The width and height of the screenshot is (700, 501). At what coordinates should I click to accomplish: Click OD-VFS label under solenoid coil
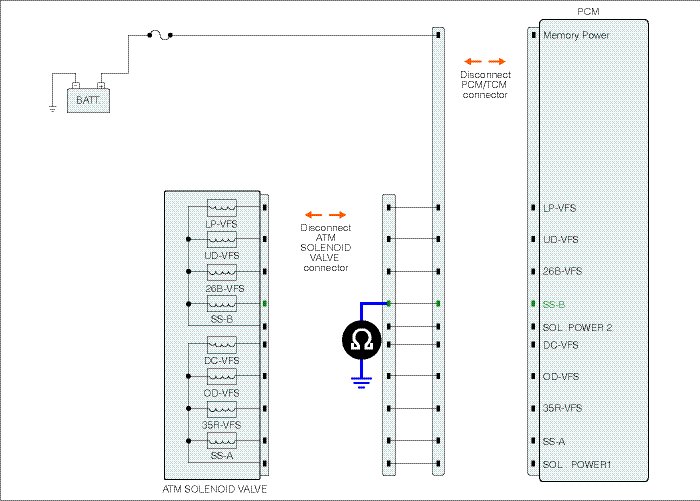(222, 393)
